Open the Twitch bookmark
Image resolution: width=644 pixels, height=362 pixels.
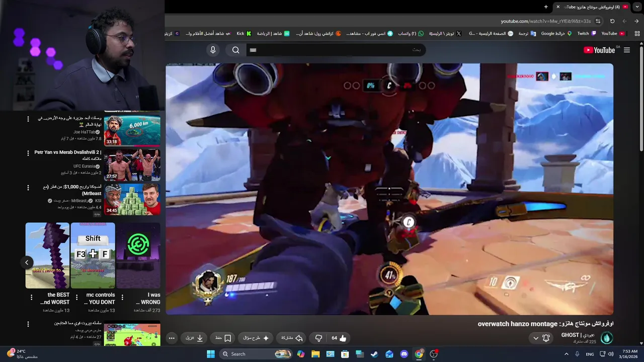(586, 34)
